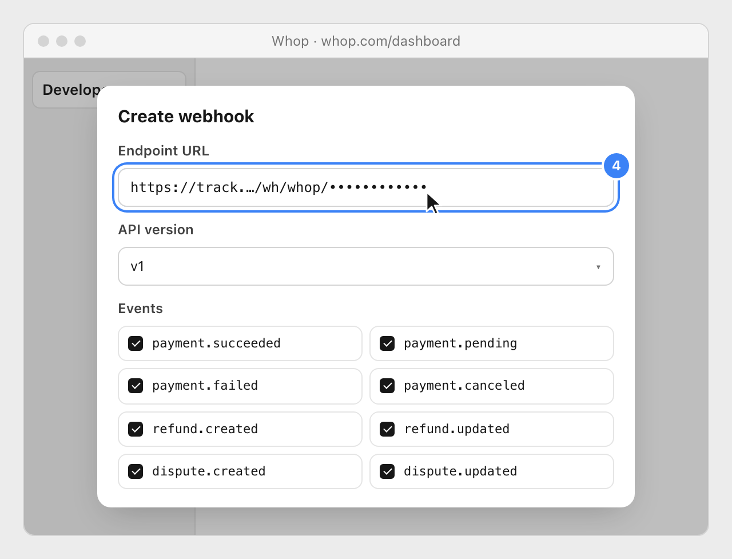Uncheck the payment.succeeded event checkbox

click(136, 343)
